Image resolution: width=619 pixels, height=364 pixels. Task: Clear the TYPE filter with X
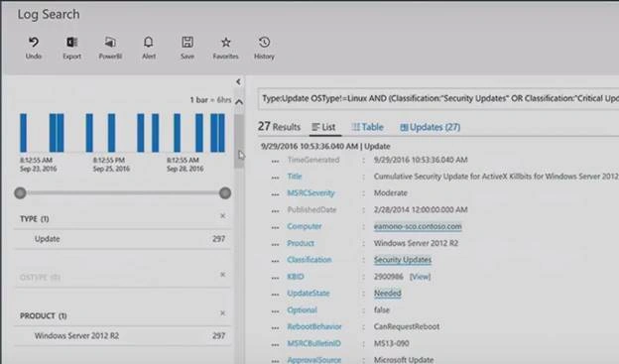pyautogui.click(x=222, y=216)
